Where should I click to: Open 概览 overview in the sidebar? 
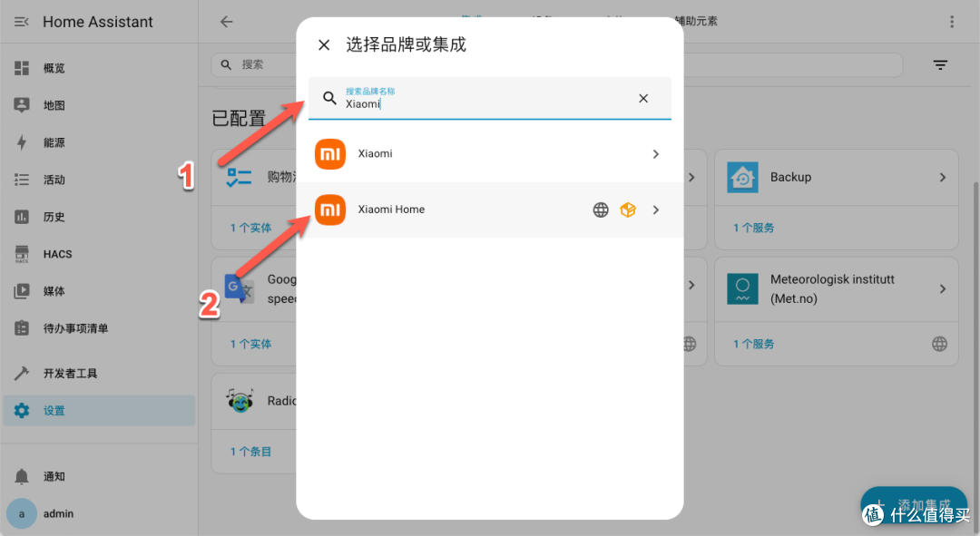(x=99, y=68)
